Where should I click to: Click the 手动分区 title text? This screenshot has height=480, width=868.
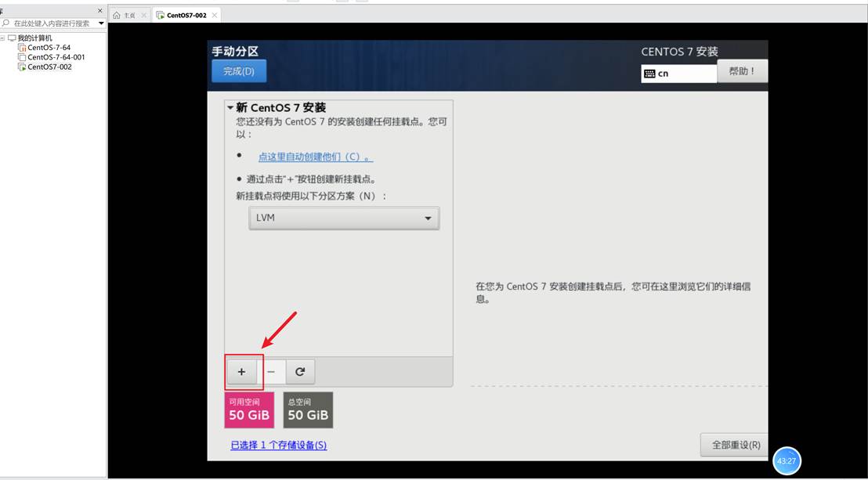point(235,52)
